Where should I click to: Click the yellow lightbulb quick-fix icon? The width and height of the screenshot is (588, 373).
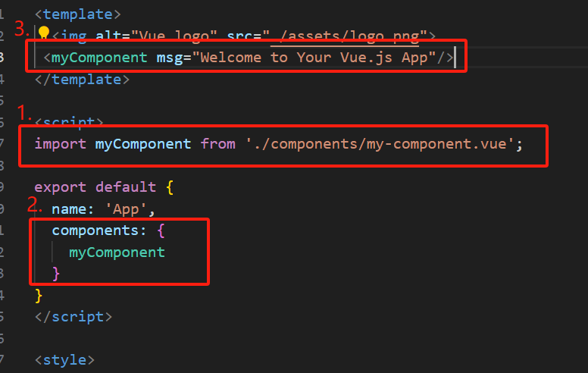pos(44,33)
